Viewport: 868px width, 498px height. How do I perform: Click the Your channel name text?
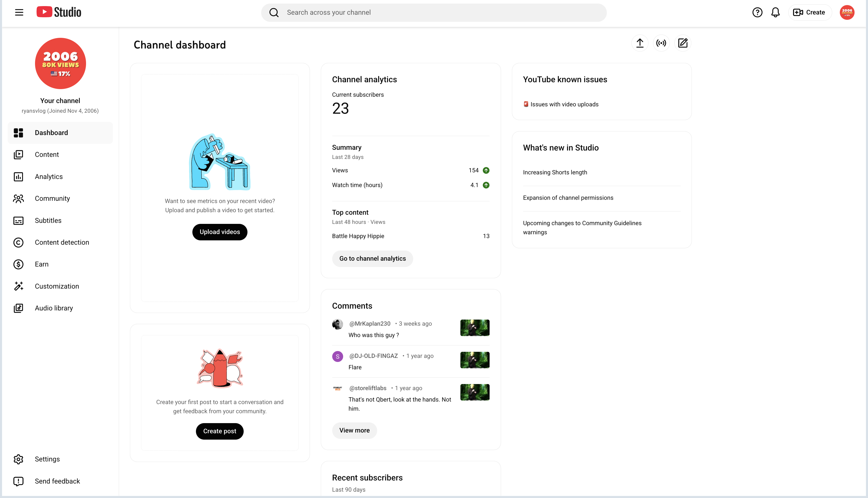tap(60, 101)
